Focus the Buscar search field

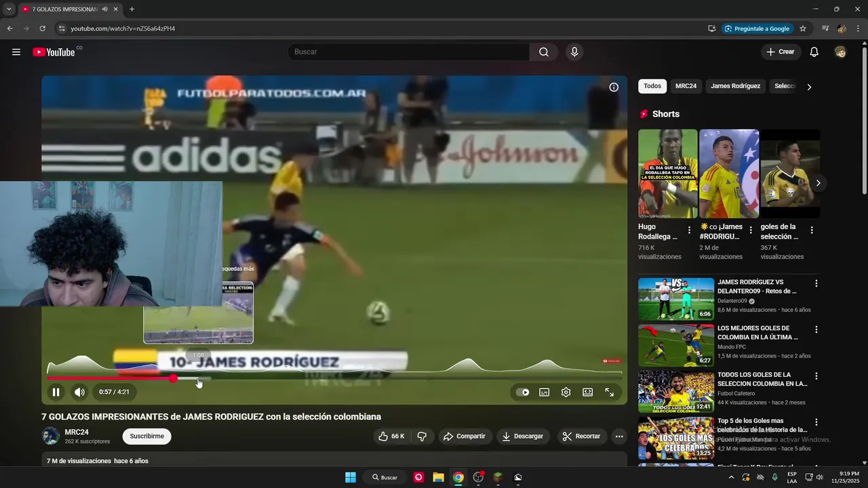[408, 52]
